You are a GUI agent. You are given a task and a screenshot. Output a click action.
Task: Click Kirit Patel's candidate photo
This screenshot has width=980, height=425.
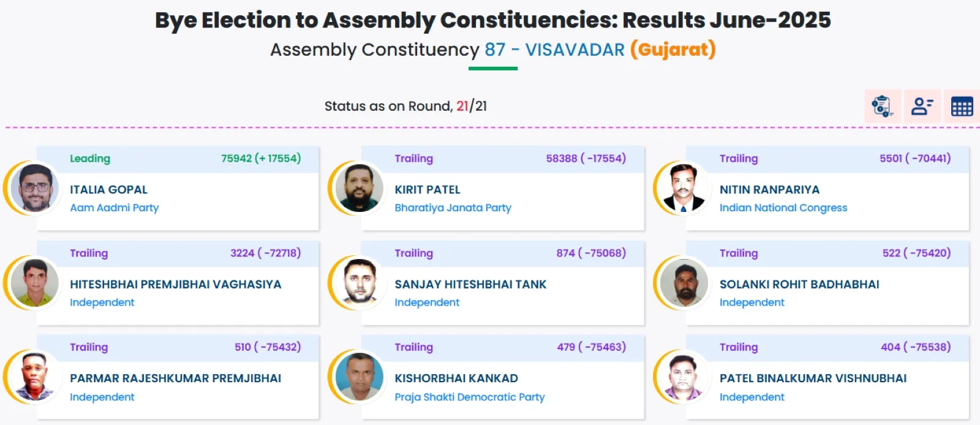360,189
